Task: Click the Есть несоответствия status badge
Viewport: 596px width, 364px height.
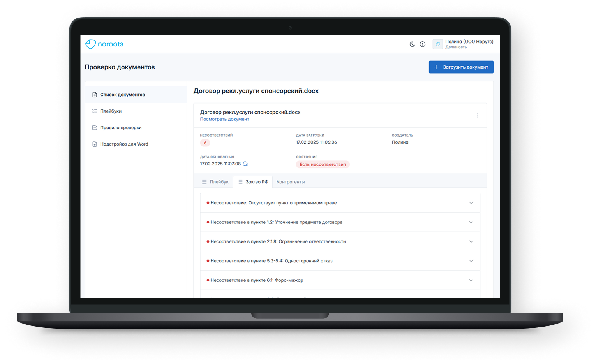Action: coord(323,164)
